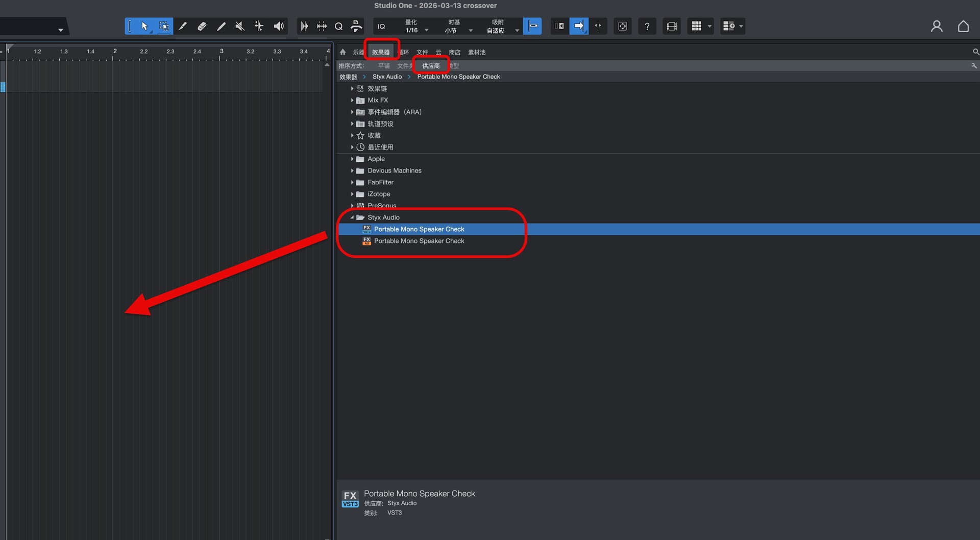Viewport: 980px width, 540px height.
Task: Select the Arrow tool in toolbar
Action: point(144,26)
